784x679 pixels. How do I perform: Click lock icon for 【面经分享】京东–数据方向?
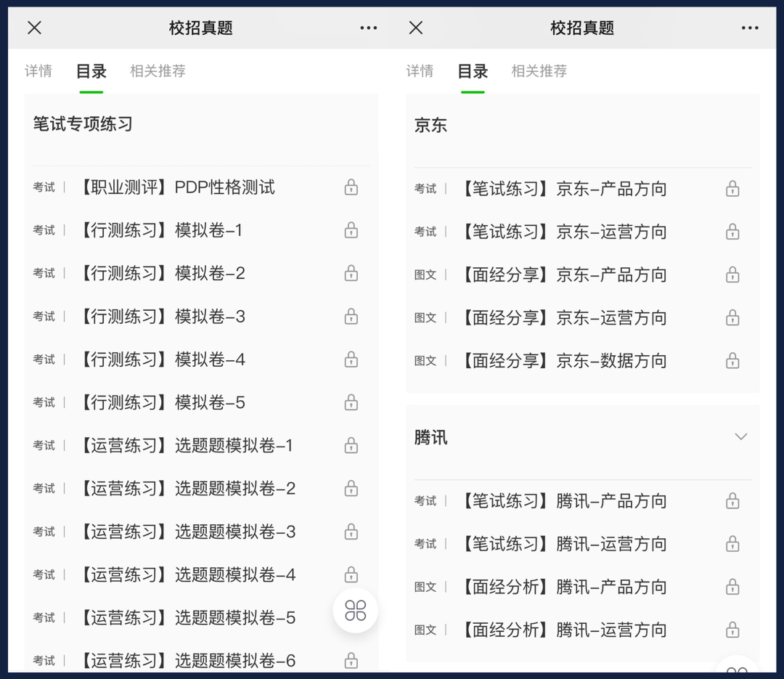point(732,361)
